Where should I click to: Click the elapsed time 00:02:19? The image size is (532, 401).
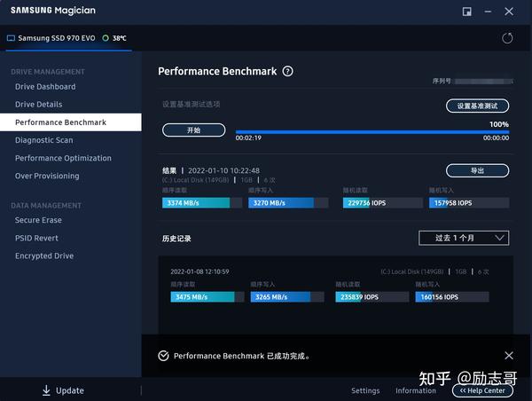tap(248, 138)
